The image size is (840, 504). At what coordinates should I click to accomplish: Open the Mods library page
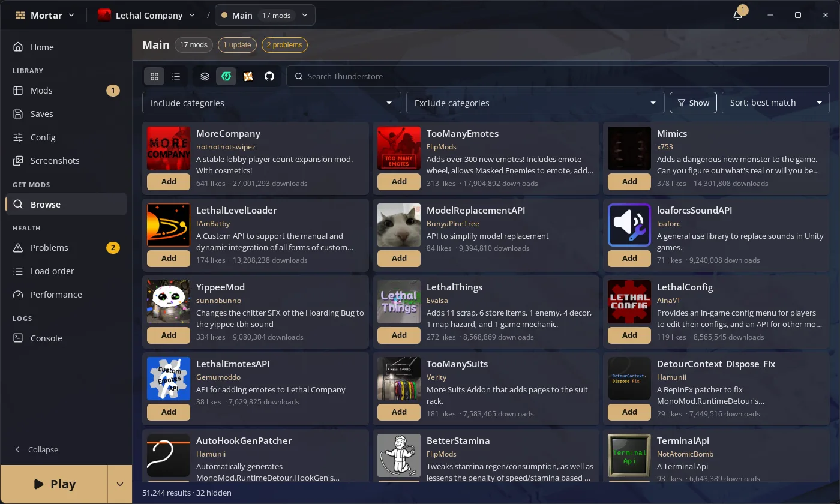click(66, 91)
